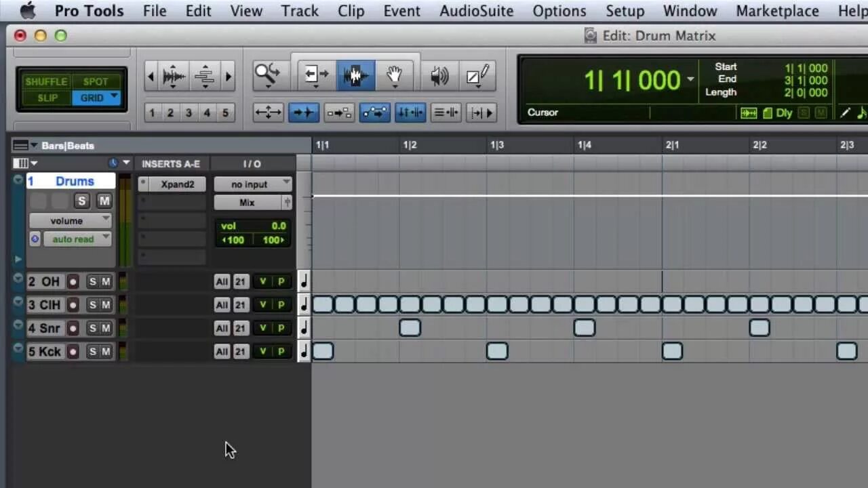Viewport: 868px width, 488px height.
Task: Open the Xpand2 insert plug-in
Action: pos(177,184)
